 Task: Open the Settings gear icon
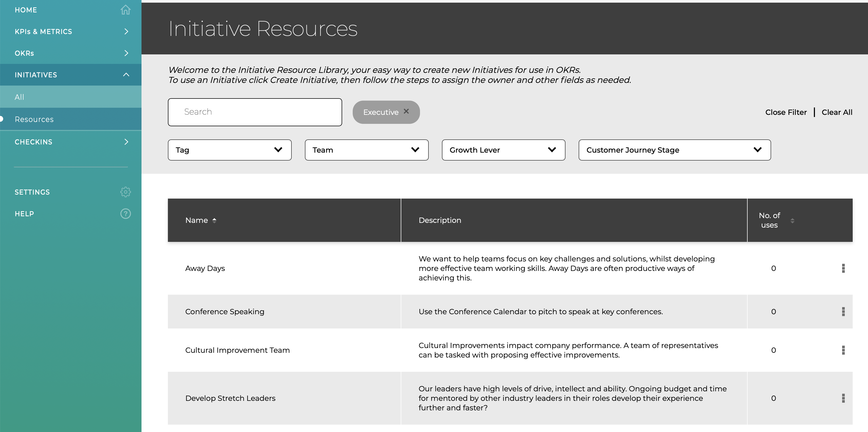[125, 192]
